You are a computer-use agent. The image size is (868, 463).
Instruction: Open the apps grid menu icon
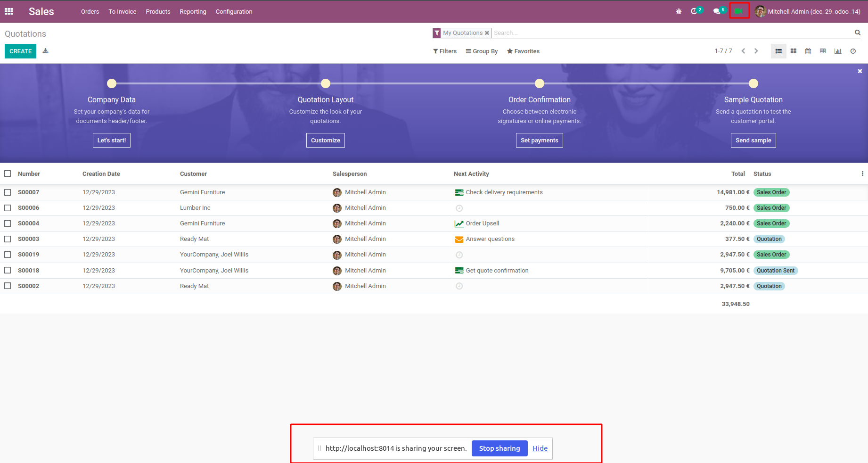click(9, 11)
